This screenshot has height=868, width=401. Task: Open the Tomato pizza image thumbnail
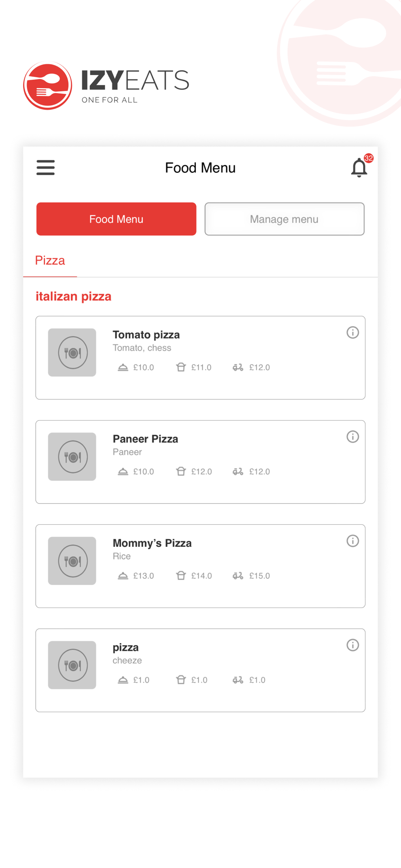72,352
